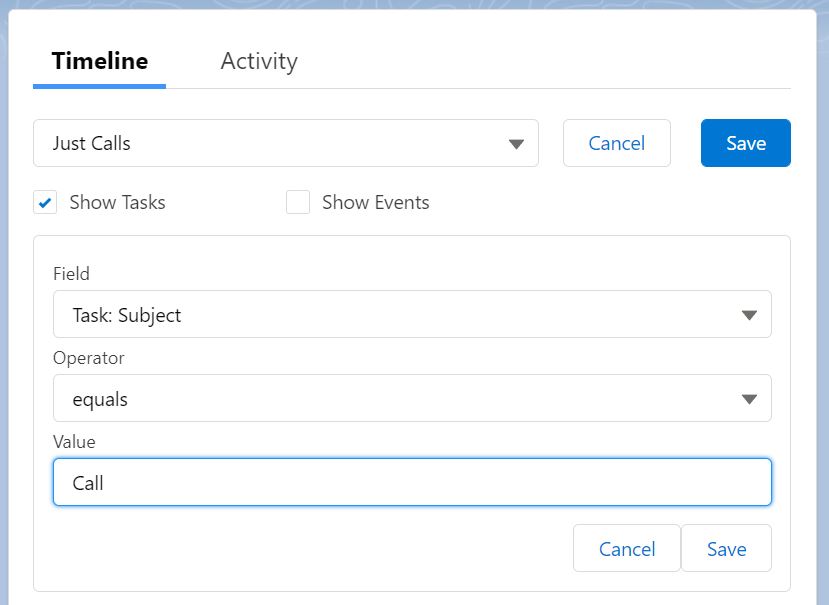Click the down arrow in the Field combobox
This screenshot has height=605, width=829.
(x=749, y=315)
